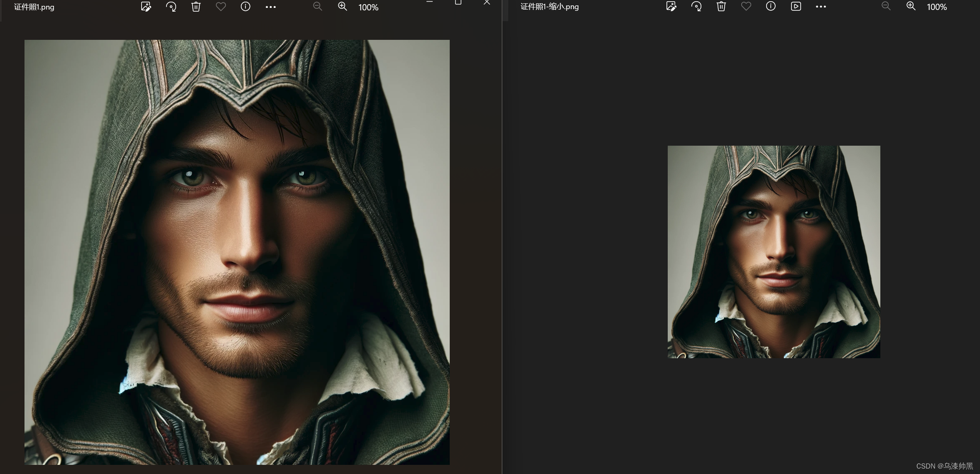Rotate the 证件照1-缩小.png image
The height and width of the screenshot is (474, 980).
tap(696, 7)
